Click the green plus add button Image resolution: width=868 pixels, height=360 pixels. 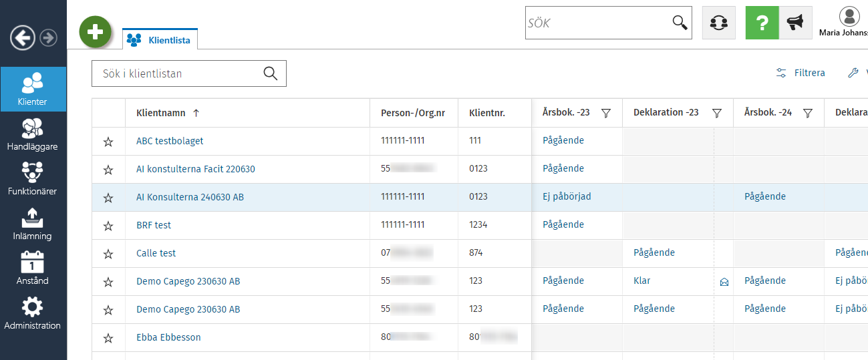pos(95,31)
